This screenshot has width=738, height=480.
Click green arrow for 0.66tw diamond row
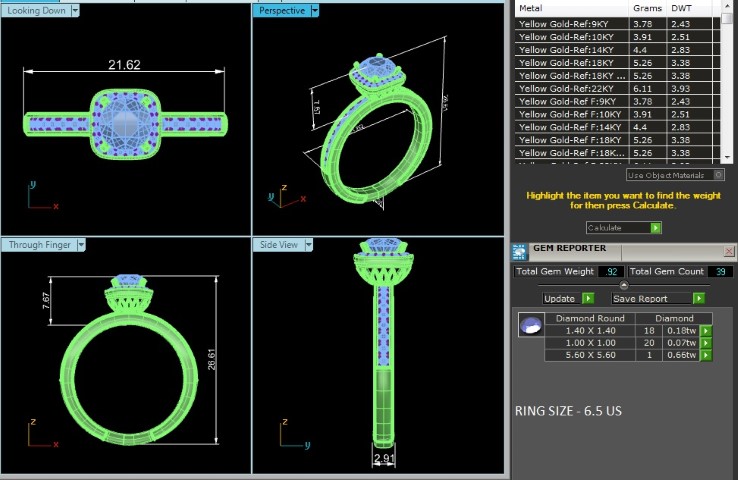click(x=705, y=354)
